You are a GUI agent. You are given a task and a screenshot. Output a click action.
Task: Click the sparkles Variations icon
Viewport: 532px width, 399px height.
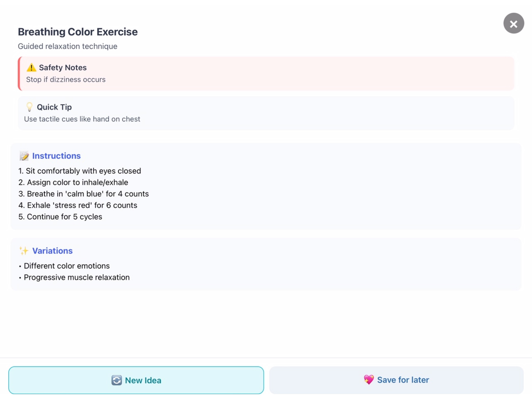click(x=24, y=251)
